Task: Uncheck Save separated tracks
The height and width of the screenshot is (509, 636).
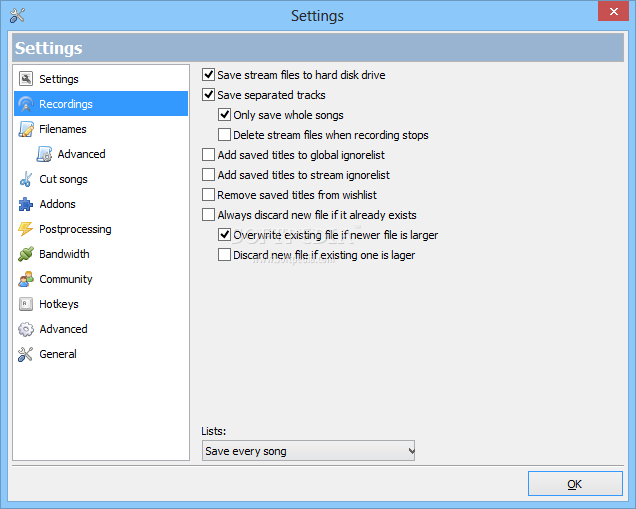Action: click(208, 94)
